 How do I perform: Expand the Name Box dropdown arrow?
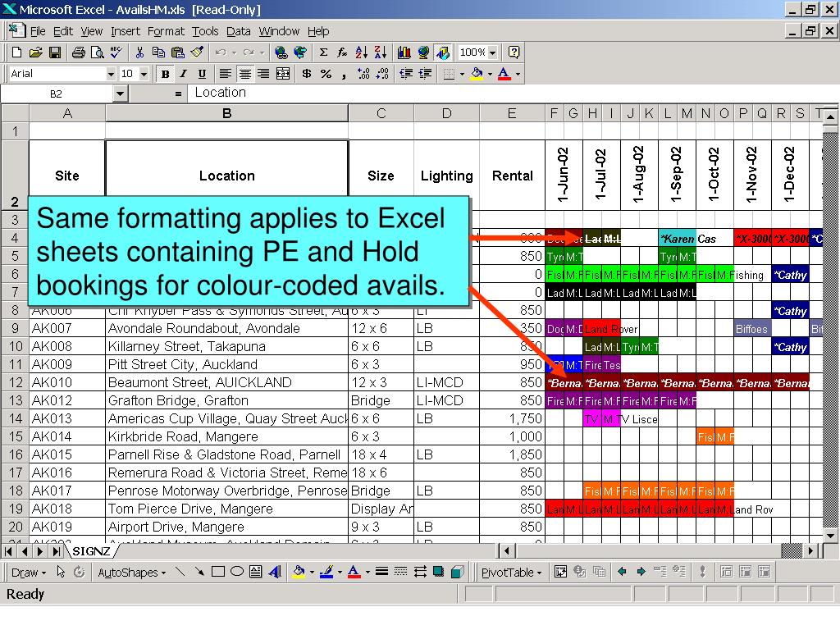120,94
